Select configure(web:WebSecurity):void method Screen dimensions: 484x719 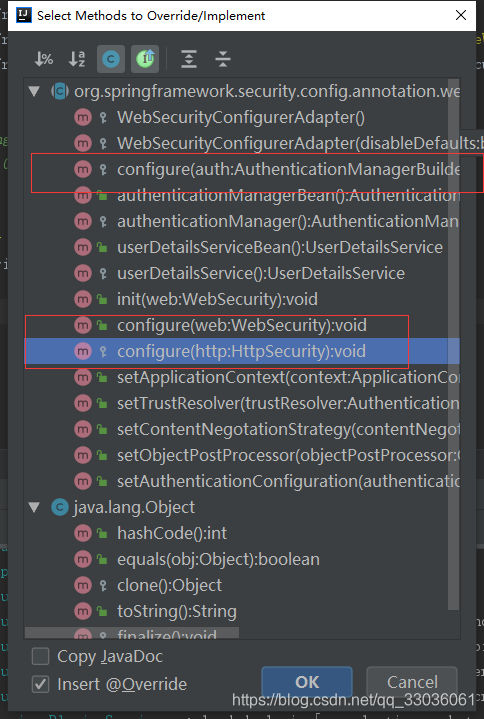(x=242, y=325)
